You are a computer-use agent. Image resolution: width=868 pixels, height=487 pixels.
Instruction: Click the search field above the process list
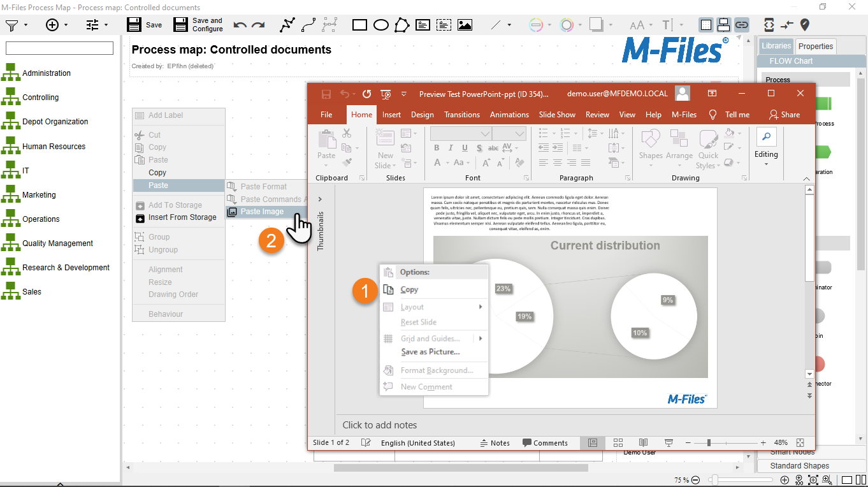tap(59, 48)
